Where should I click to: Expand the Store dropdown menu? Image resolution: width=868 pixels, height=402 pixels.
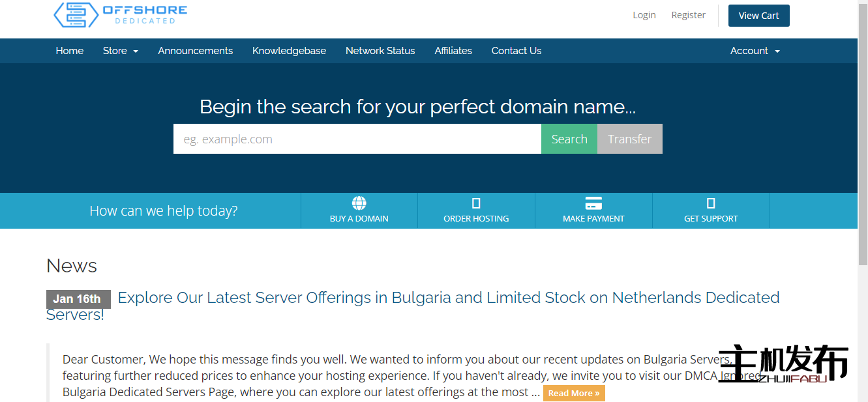pos(120,51)
